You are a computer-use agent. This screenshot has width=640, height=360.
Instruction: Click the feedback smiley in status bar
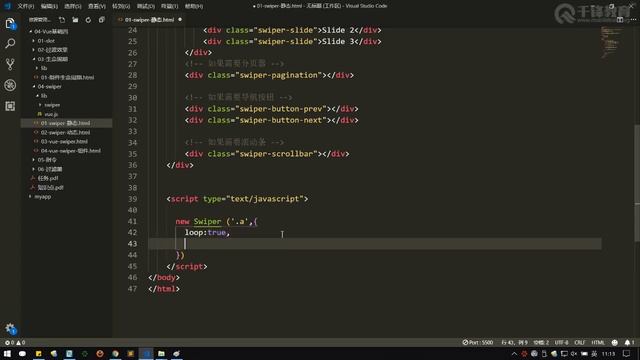click(614, 342)
